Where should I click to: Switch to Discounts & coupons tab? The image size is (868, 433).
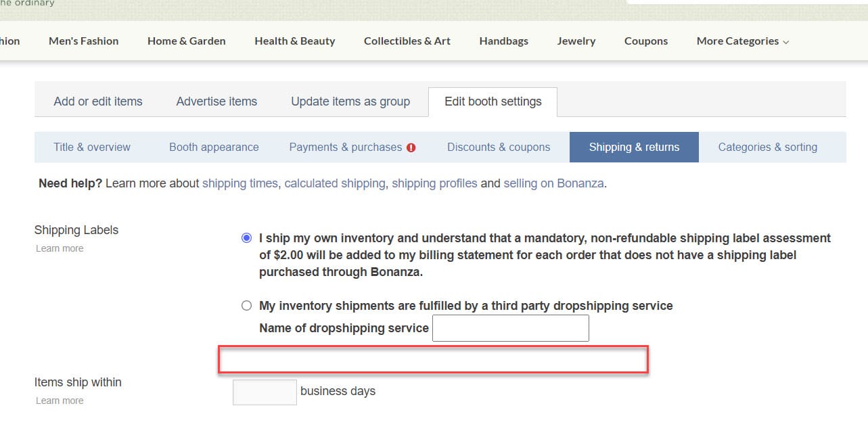(499, 147)
